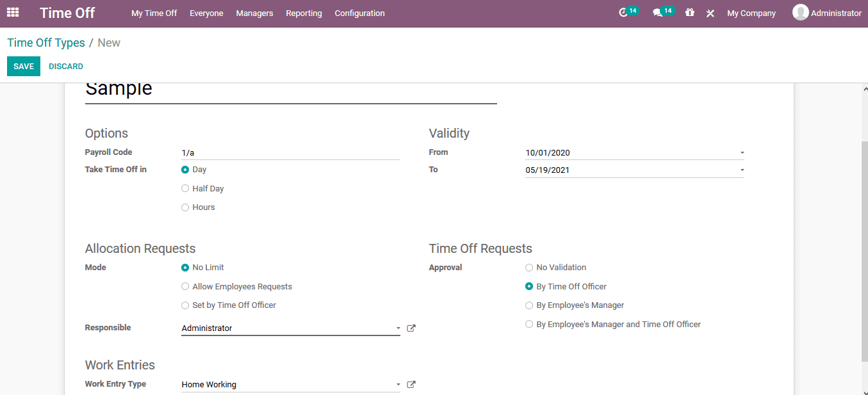Image resolution: width=868 pixels, height=395 pixels.
Task: Click the tools support icon
Action: [710, 13]
